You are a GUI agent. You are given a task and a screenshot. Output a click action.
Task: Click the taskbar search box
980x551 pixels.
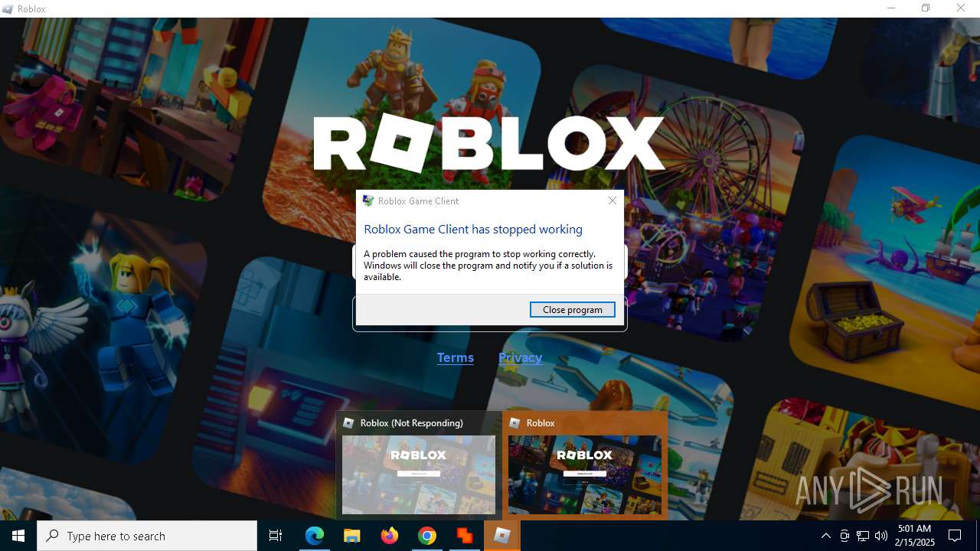coord(147,536)
